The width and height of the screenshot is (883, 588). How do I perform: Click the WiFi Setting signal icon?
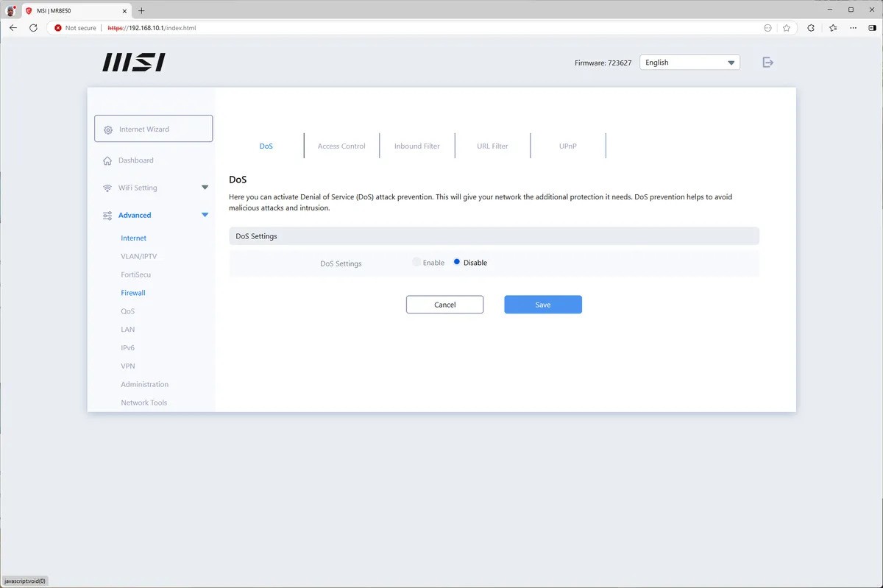107,188
